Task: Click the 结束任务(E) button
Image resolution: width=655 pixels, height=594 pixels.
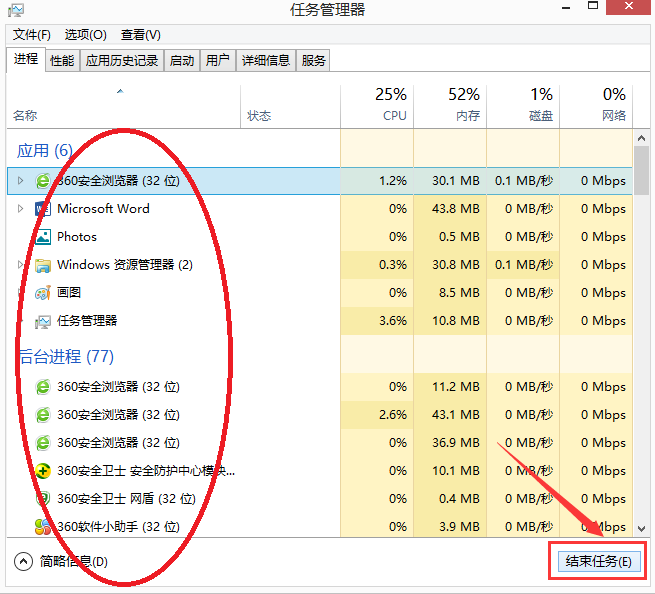Action: (599, 561)
